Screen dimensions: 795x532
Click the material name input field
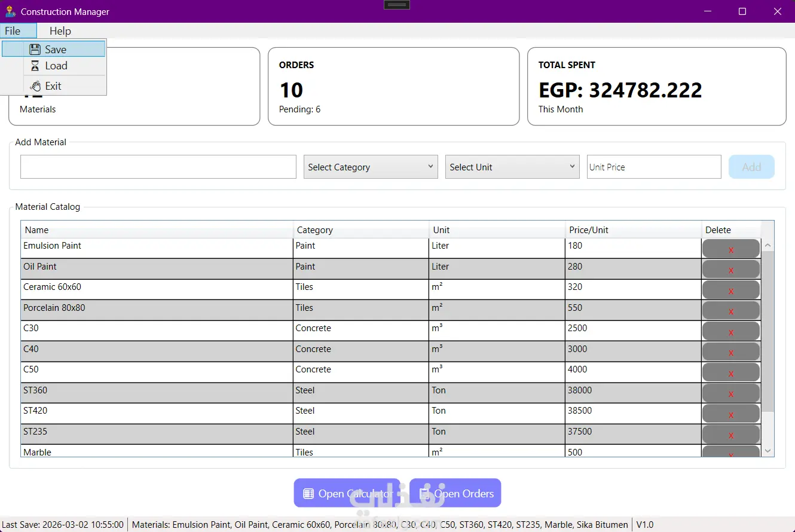pyautogui.click(x=158, y=167)
